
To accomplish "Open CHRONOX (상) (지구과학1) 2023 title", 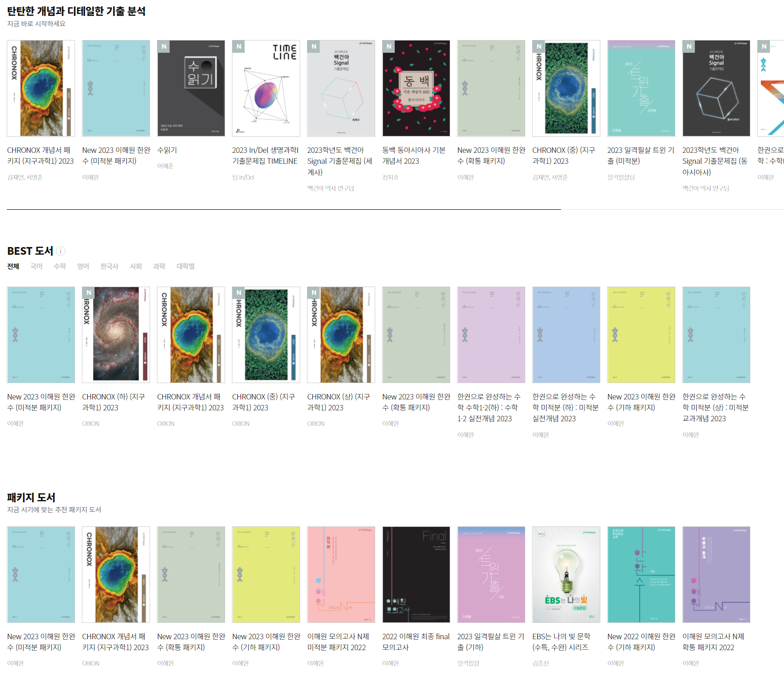I will pos(338,402).
